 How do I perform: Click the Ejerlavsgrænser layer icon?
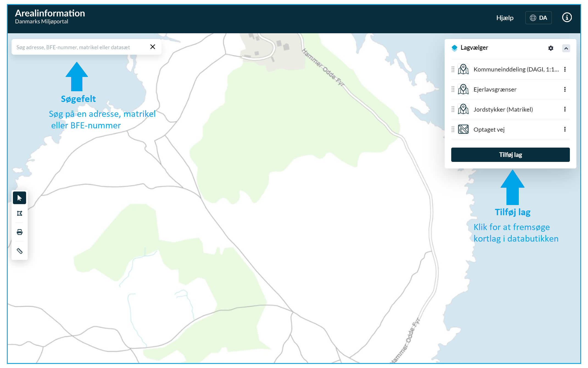[463, 89]
